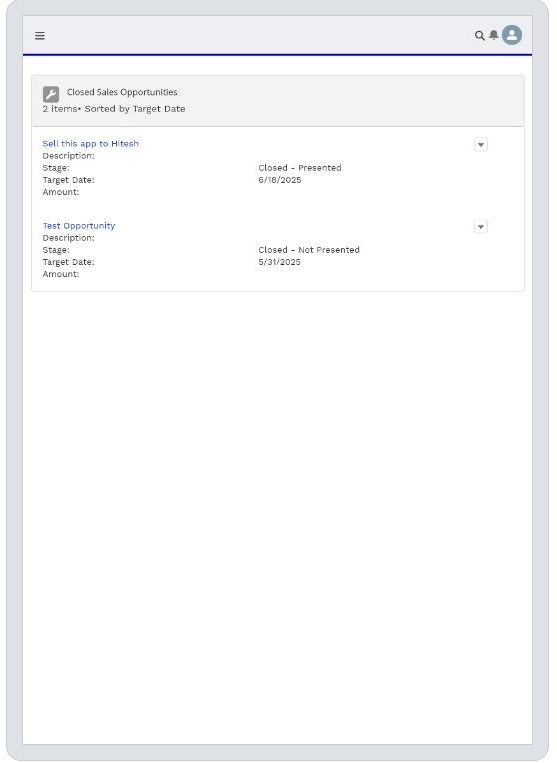Click the search magnifier icon
Viewport: 557px width, 763px height.
coord(480,36)
